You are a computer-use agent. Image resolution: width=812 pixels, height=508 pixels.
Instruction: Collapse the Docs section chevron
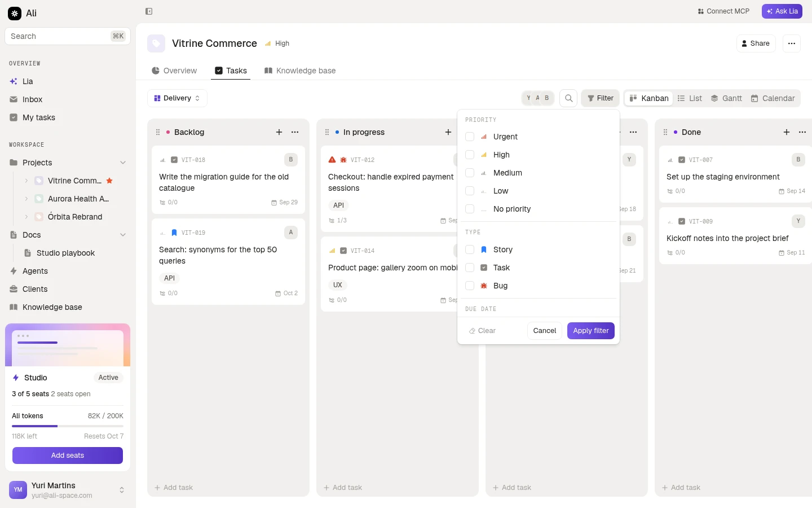pyautogui.click(x=123, y=235)
